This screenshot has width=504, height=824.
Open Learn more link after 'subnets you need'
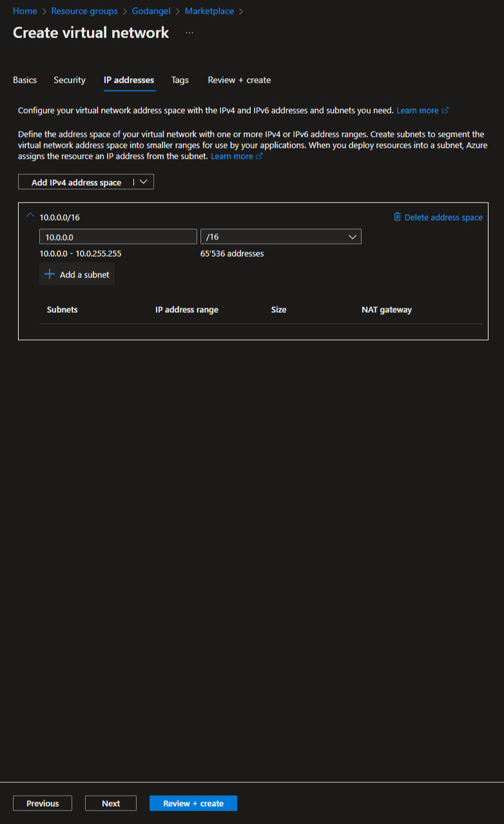click(x=417, y=110)
